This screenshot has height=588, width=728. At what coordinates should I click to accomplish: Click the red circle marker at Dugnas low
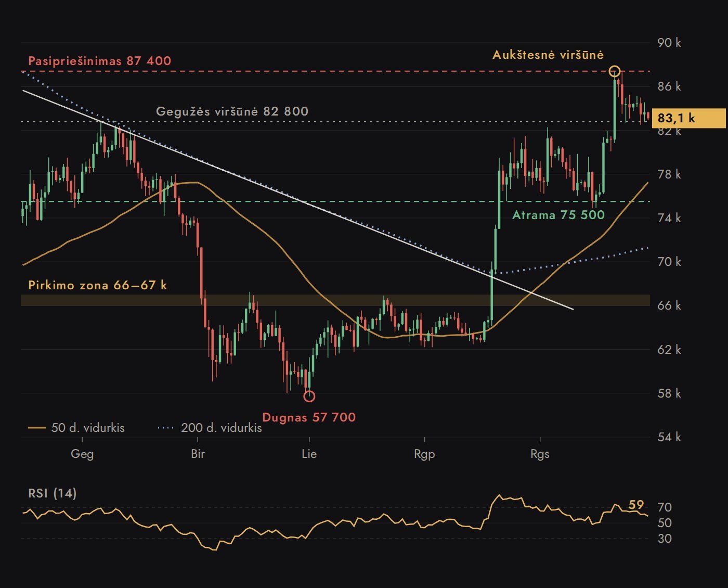(309, 397)
